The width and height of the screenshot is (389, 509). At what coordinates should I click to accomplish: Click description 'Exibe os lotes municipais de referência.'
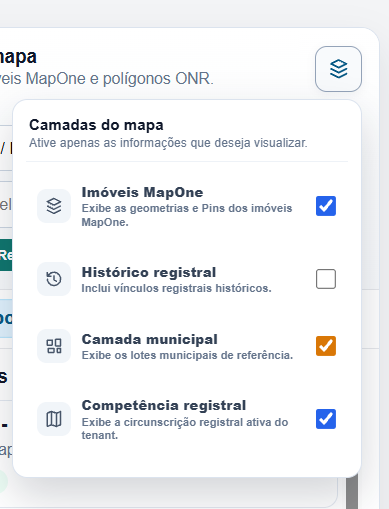pos(187,355)
